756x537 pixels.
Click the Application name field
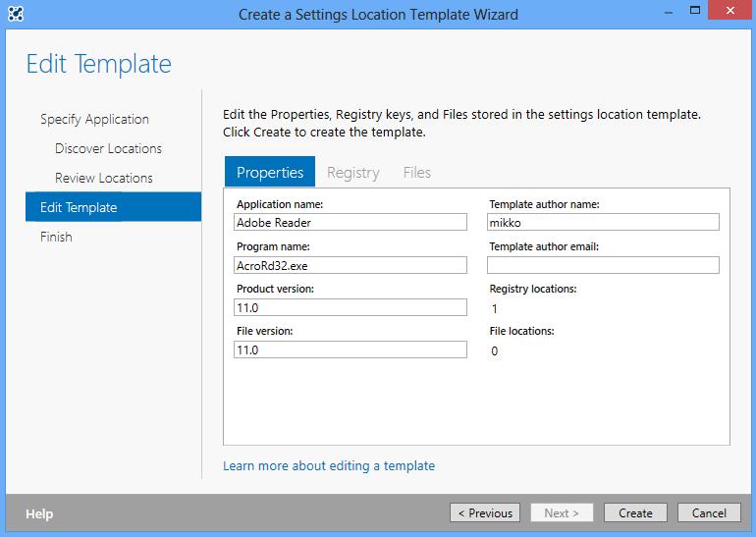coord(350,223)
